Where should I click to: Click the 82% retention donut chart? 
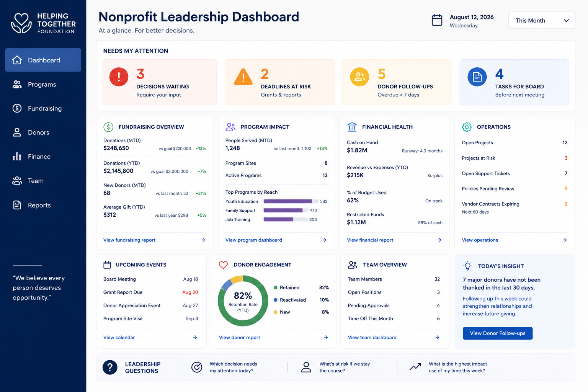coord(243,301)
